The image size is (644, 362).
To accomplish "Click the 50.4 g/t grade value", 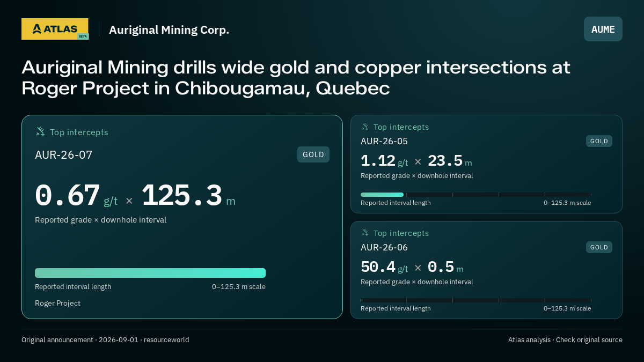I will point(384,267).
